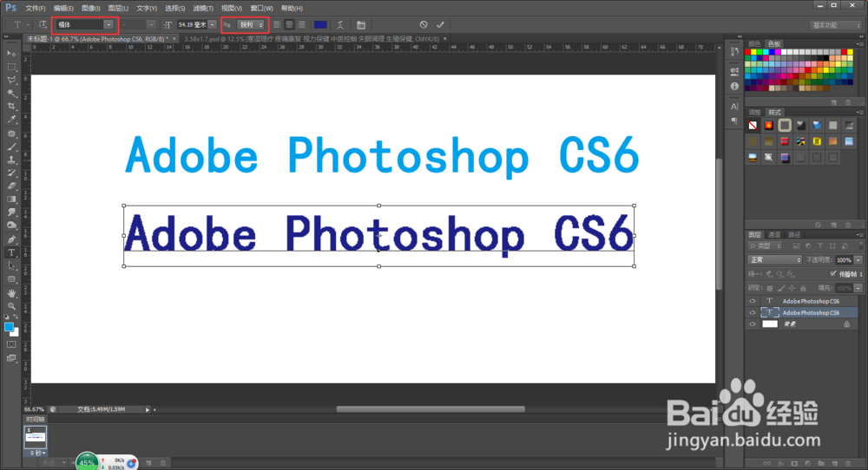Viewport: 868px width, 470px height.
Task: Select the Path Selection tool
Action: click(x=11, y=266)
